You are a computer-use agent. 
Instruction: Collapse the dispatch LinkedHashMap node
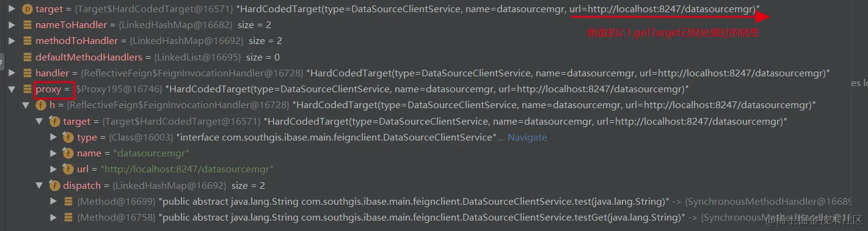[40, 185]
